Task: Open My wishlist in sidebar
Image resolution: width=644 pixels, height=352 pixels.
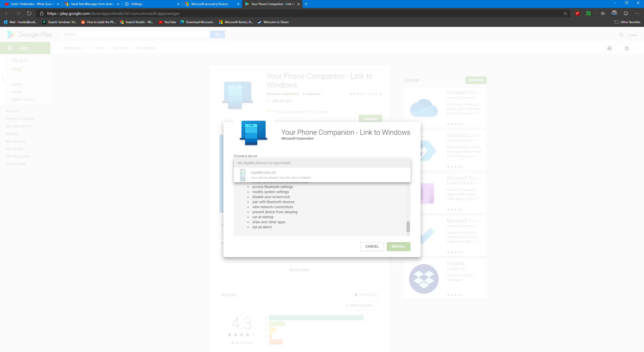Action: [15, 149]
